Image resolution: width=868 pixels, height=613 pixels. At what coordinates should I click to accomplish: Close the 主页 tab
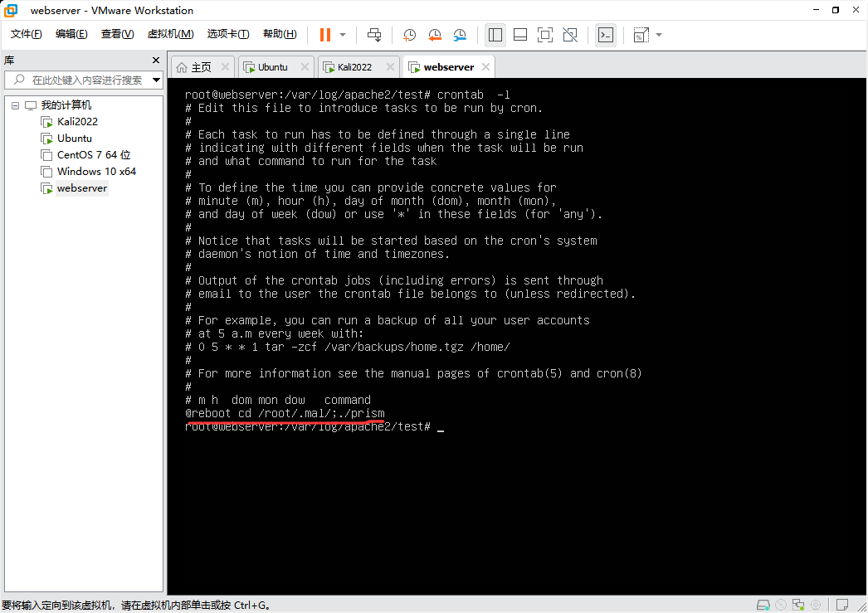click(225, 67)
